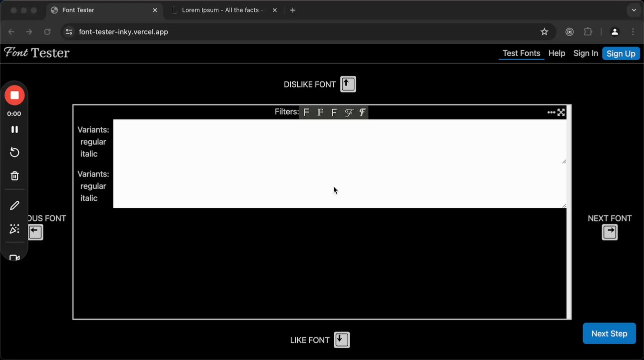The width and height of the screenshot is (644, 360).
Task: Click the address bar URL font-tester-inky.vercel.app
Action: [x=123, y=31]
